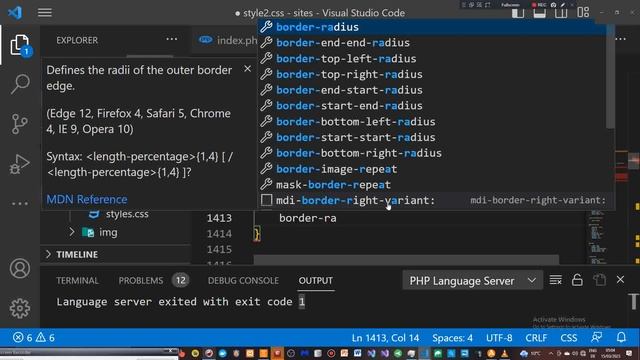This screenshot has height=360, width=640.
Task: Open the hamburger application menu
Action: 45,13
